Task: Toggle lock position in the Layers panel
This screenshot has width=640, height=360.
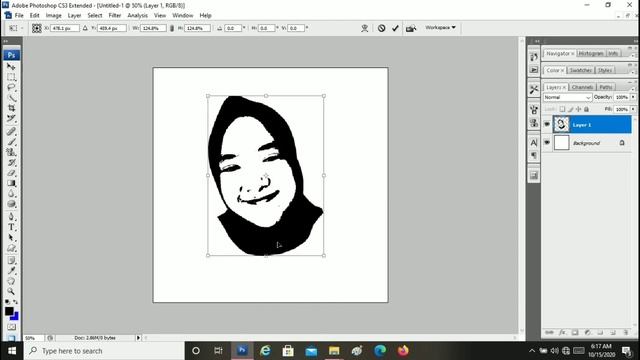Action: coord(578,109)
